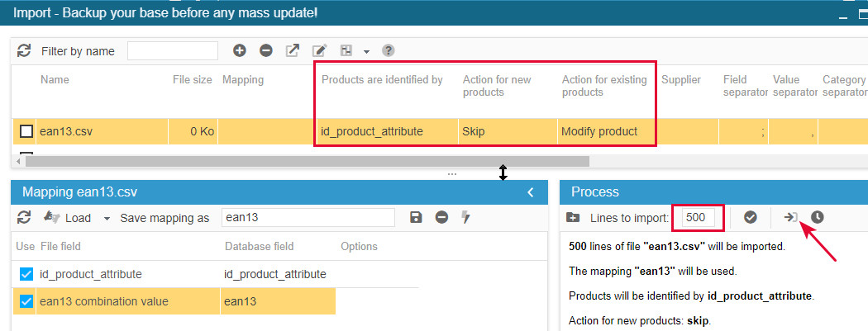This screenshot has height=331, width=868.
Task: Delete the mapping with minus icon
Action: (441, 217)
